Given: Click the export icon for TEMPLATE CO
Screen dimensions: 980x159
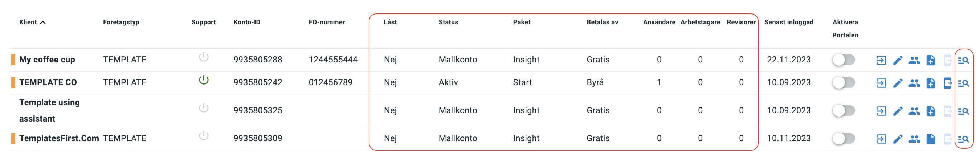Looking at the screenshot, I should coord(947,83).
